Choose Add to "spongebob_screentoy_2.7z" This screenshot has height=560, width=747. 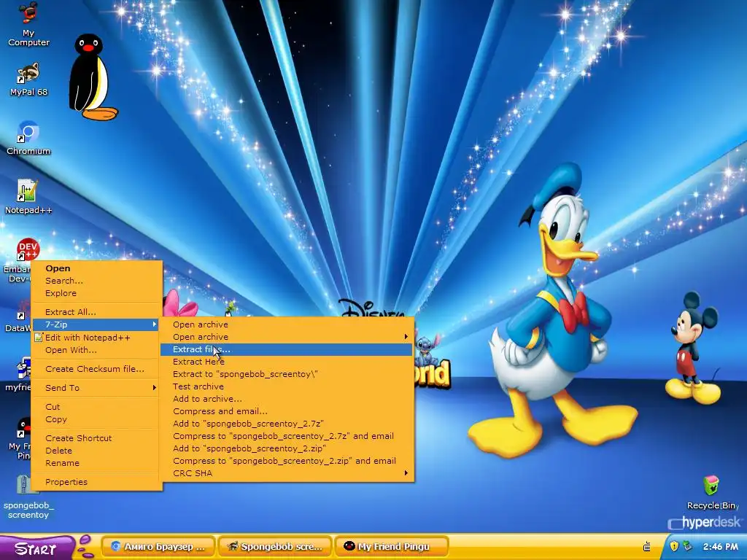click(x=286, y=424)
